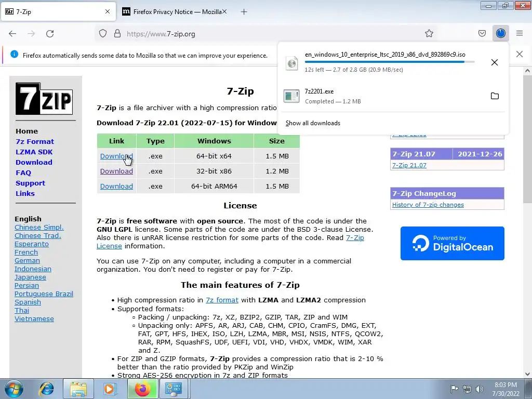
Task: Open the Save to Pocket icon
Action: click(x=482, y=33)
